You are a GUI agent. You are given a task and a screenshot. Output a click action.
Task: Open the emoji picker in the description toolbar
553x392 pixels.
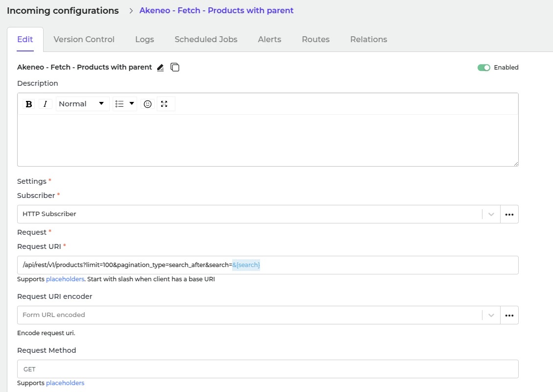148,104
